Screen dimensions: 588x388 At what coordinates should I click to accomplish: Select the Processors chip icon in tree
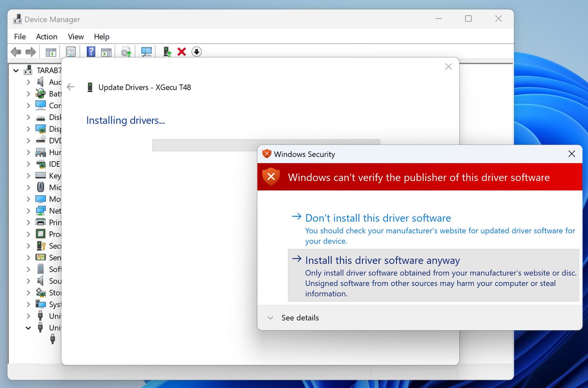40,234
